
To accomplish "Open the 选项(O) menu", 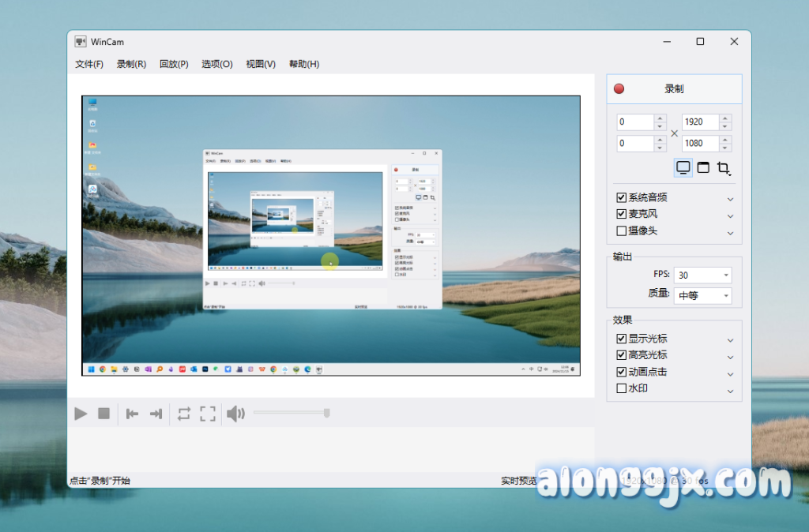I will [x=216, y=64].
